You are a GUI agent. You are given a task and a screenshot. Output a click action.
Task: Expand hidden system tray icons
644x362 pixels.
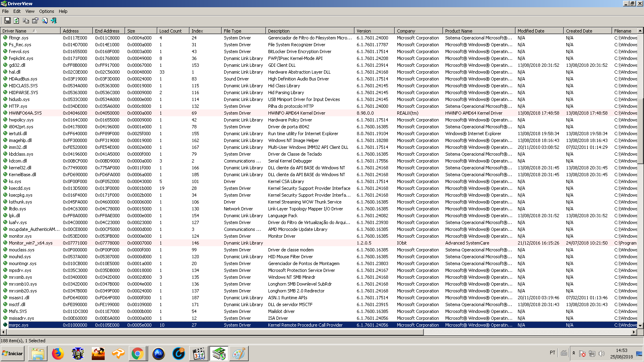(x=574, y=353)
